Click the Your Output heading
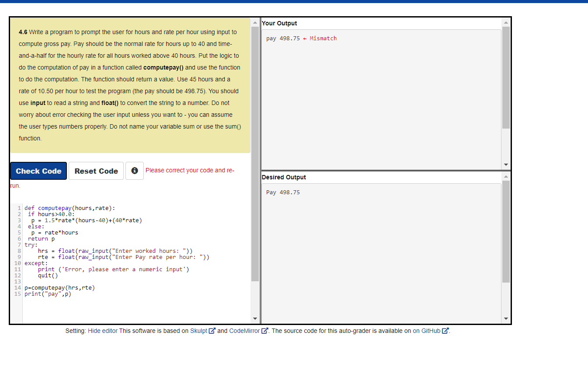This screenshot has width=588, height=367. [x=279, y=23]
